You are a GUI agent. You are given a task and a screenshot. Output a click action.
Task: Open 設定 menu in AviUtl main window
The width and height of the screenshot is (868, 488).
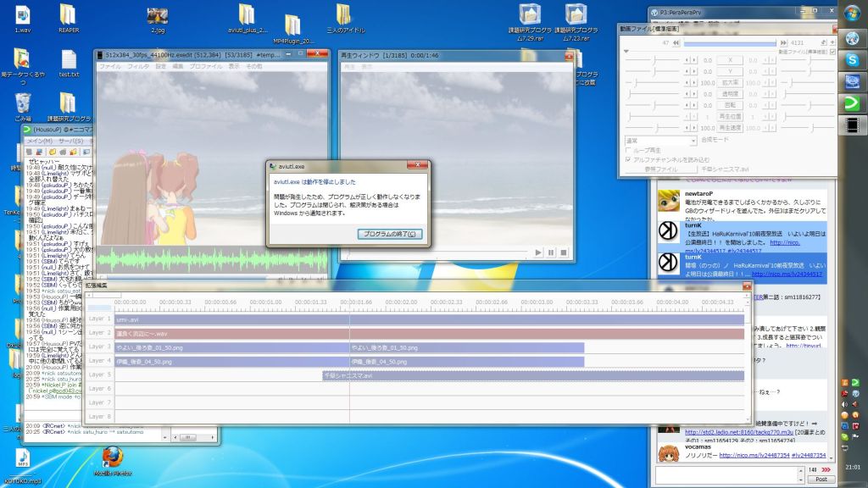coord(160,66)
